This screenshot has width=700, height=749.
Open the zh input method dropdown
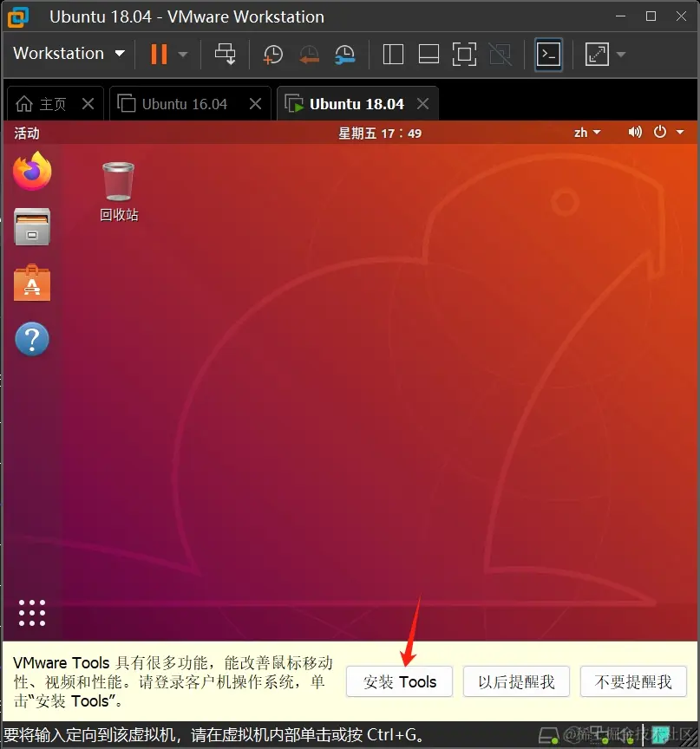tap(587, 133)
